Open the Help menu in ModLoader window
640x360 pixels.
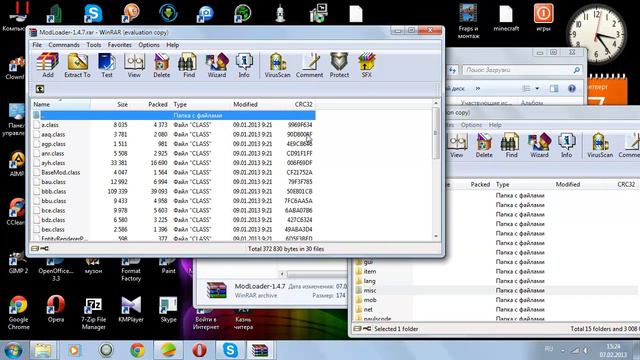point(173,45)
